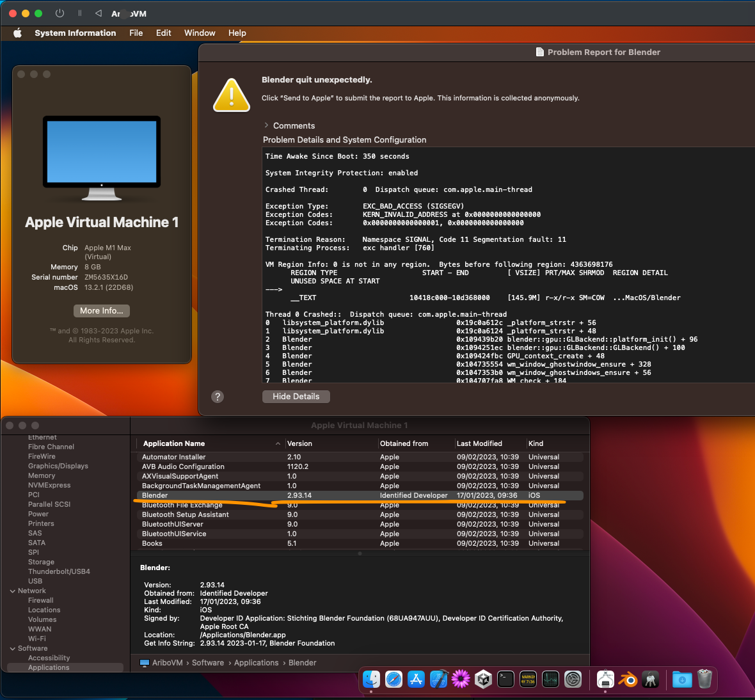Click the document icon beside Problem Report title

(x=539, y=52)
